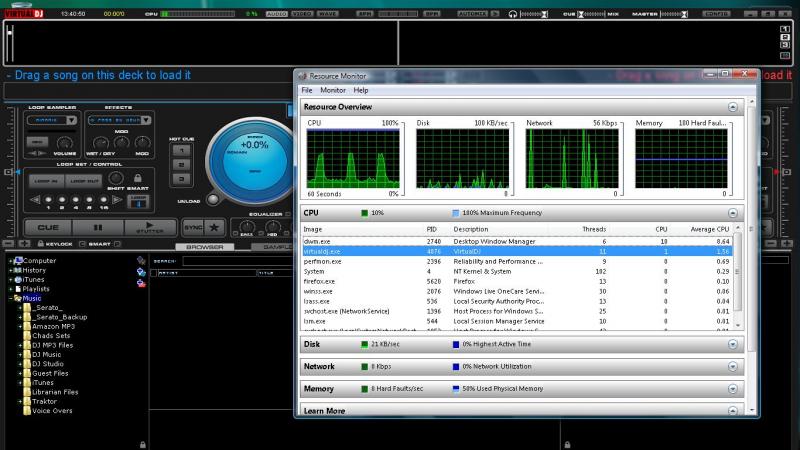Open Help menu in Resource Monitor
This screenshot has width=800, height=450.
tap(361, 90)
